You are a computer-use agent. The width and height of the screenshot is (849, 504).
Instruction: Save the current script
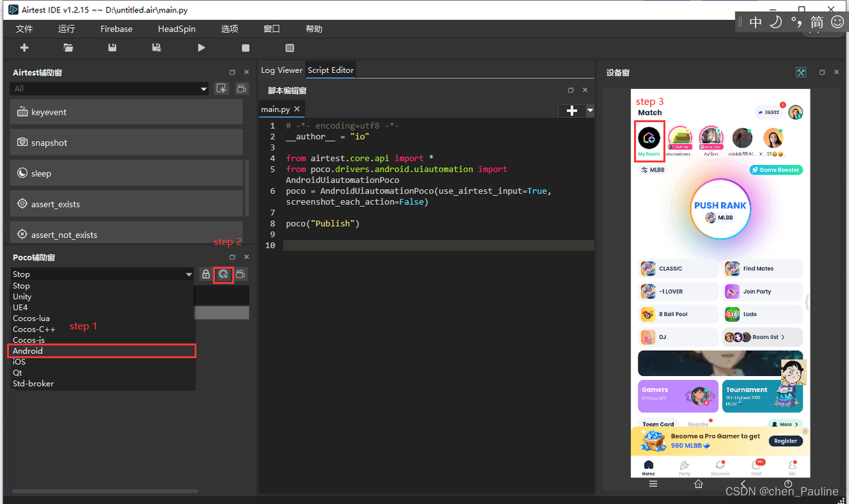(x=111, y=47)
